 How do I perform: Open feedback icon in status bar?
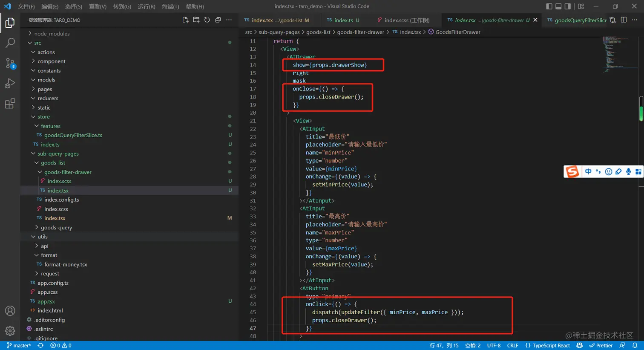coord(623,345)
